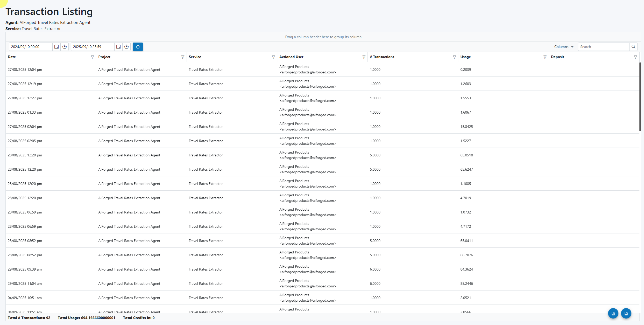Open the start time clock picker

(x=65, y=47)
